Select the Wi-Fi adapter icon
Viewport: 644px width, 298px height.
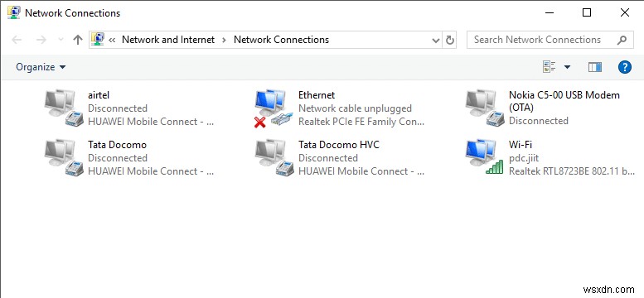click(485, 157)
